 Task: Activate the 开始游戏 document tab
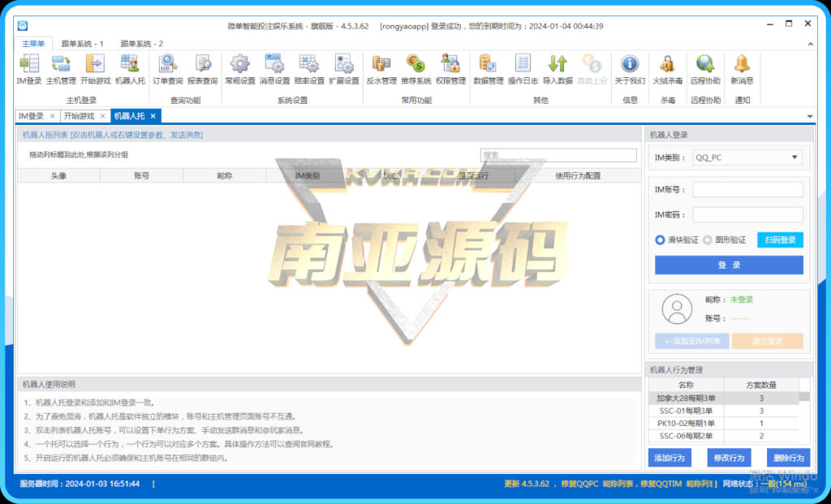tap(80, 116)
